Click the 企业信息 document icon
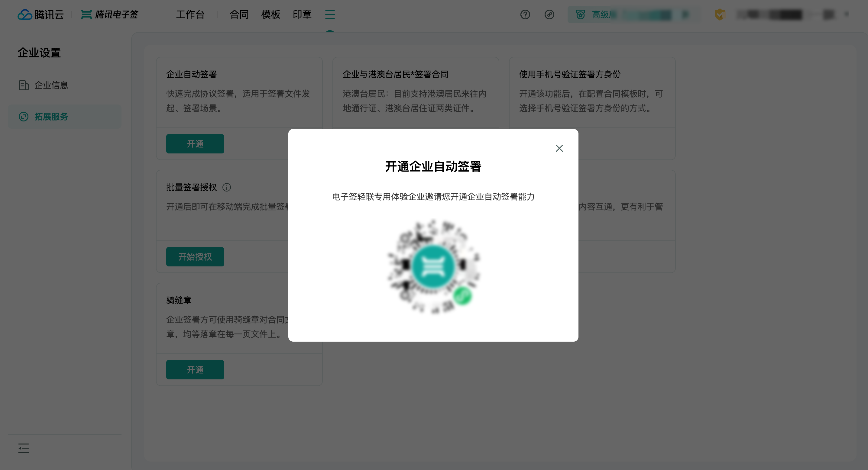The image size is (868, 470). click(24, 85)
